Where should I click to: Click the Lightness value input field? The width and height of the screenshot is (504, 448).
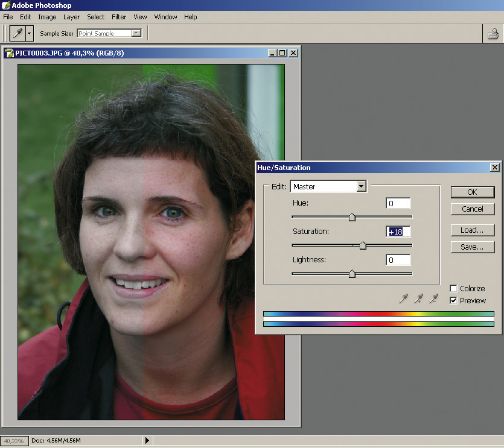point(398,260)
